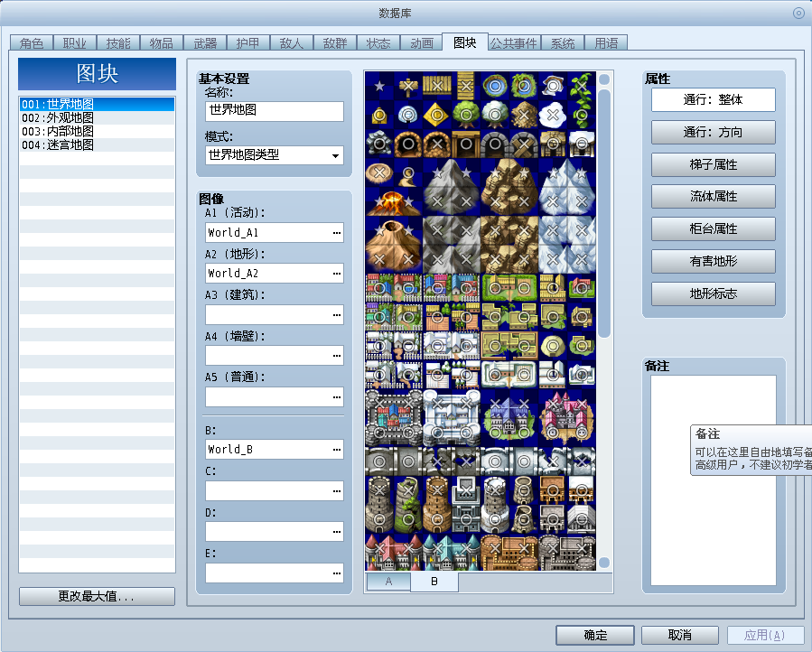This screenshot has width=812, height=652.
Task: Click the tileset vertical scrollbar thumb
Action: pyautogui.click(x=604, y=214)
